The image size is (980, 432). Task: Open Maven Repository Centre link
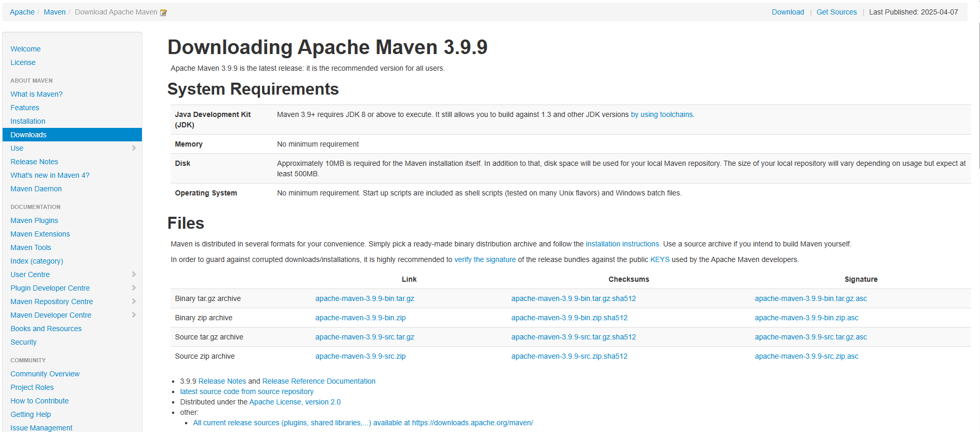pos(51,302)
